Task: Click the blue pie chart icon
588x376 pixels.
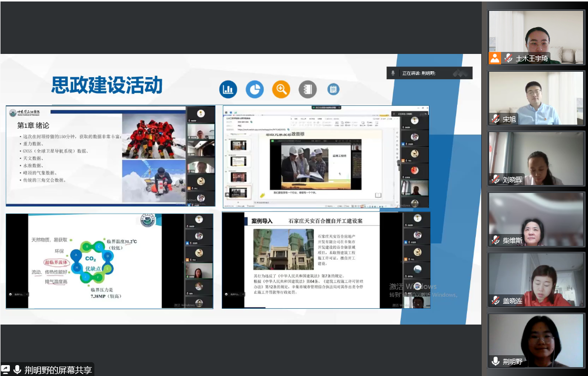Action: (x=255, y=90)
